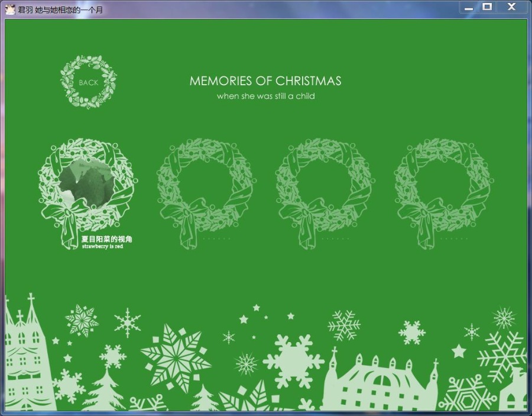The image size is (532, 416).
Task: Click the 'strawberry is red' subtitle
Action: tap(102, 246)
